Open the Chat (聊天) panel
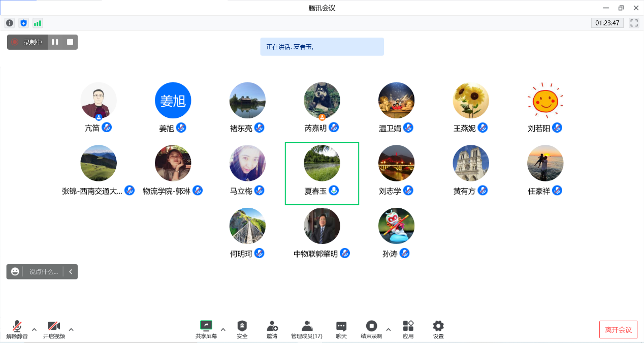Image resolution: width=644 pixels, height=343 pixels. click(x=341, y=329)
